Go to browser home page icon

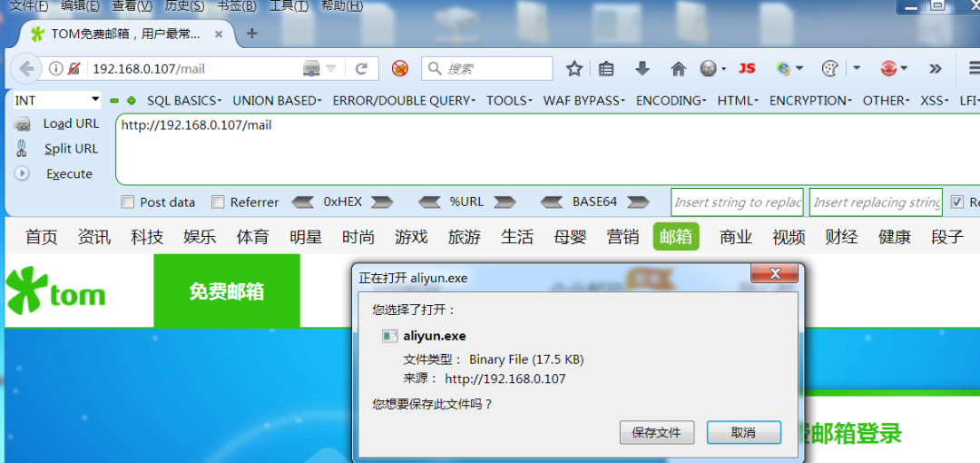point(678,69)
